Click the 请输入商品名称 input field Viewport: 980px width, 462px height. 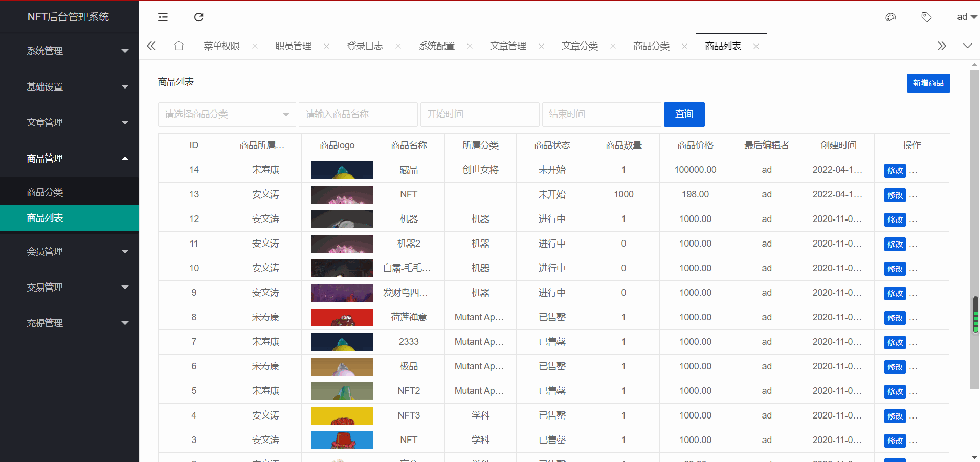[x=358, y=115]
